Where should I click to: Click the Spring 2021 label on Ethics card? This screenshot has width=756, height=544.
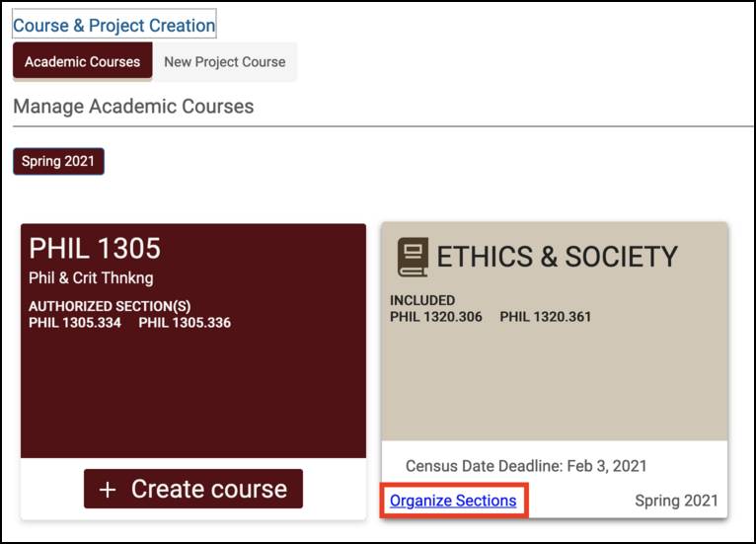click(676, 501)
